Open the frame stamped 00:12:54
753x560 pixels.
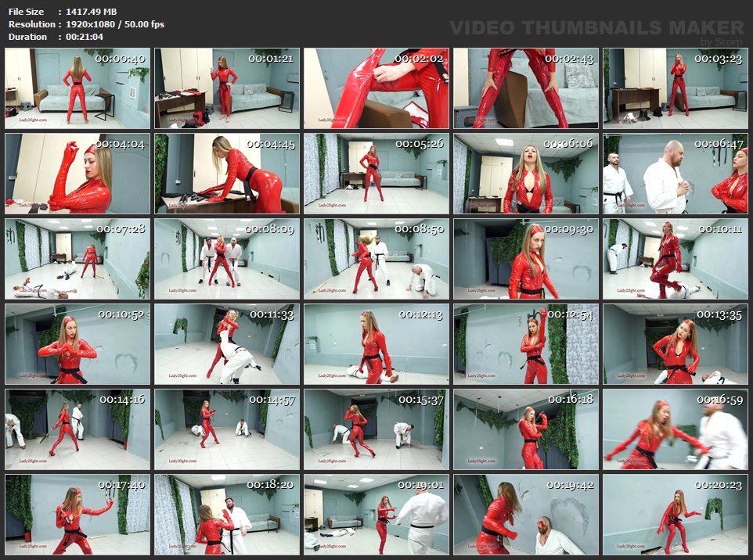click(526, 344)
